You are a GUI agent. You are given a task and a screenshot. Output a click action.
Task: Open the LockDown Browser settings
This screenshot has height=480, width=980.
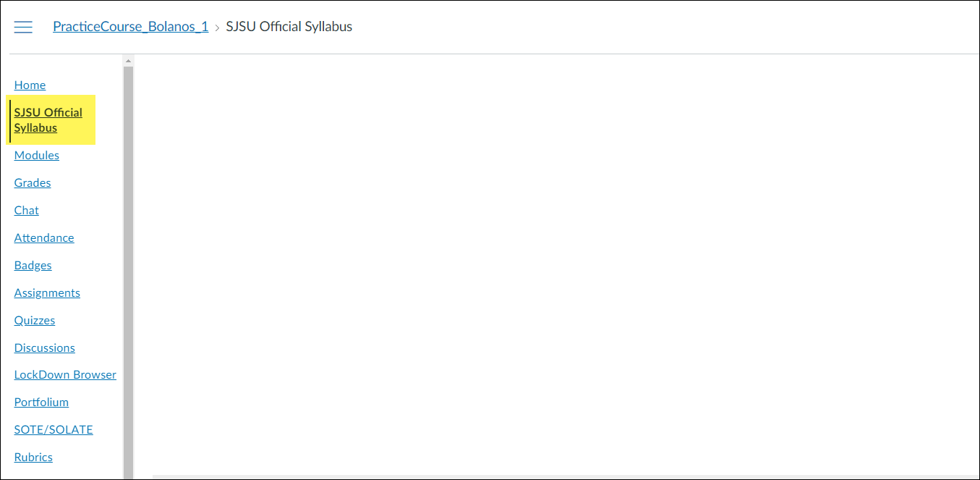coord(65,374)
